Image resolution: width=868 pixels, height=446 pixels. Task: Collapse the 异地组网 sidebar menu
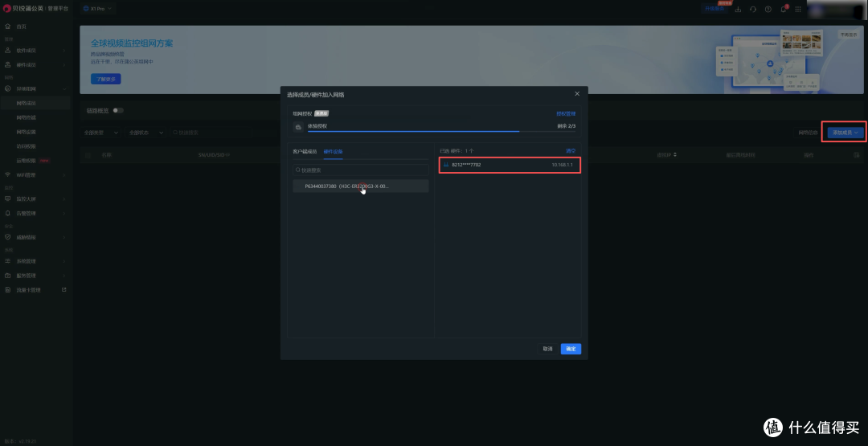click(x=64, y=88)
